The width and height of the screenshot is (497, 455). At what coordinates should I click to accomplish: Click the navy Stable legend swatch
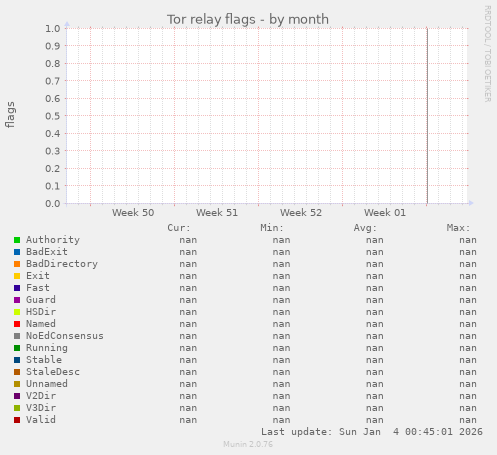[17, 360]
